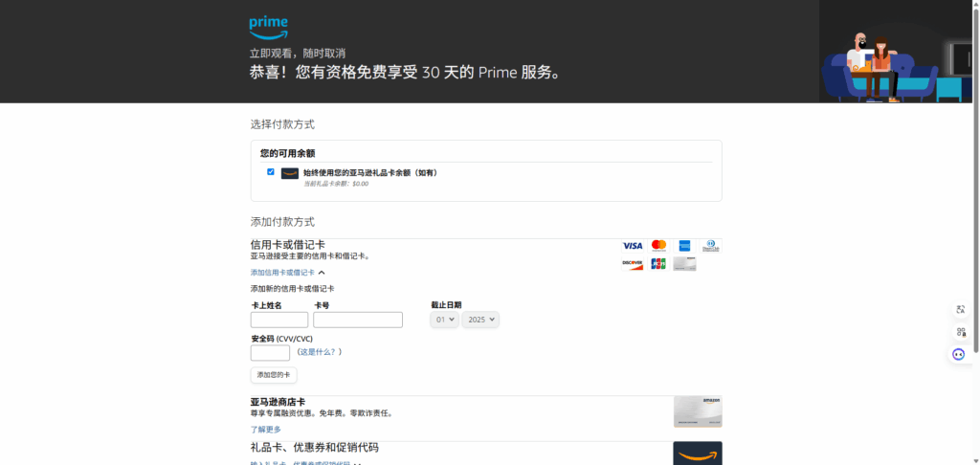The image size is (980, 465).
Task: Click the 选择付款方式 heading
Action: pyautogui.click(x=282, y=124)
